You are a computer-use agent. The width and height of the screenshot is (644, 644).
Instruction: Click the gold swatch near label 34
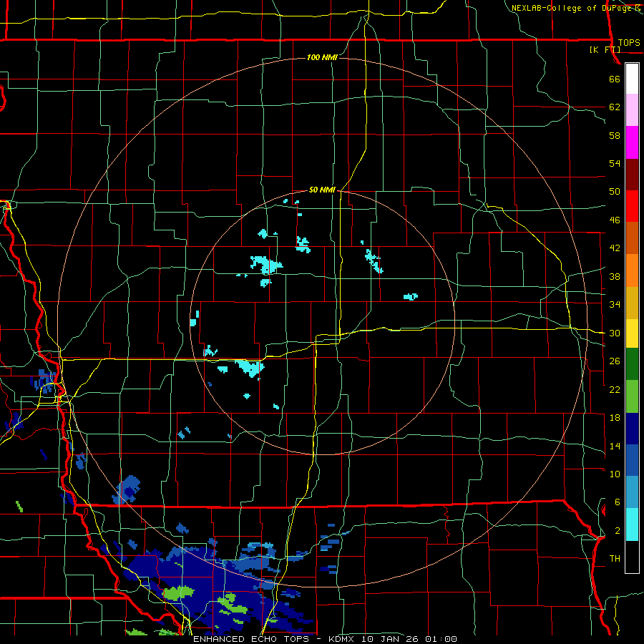(x=632, y=303)
